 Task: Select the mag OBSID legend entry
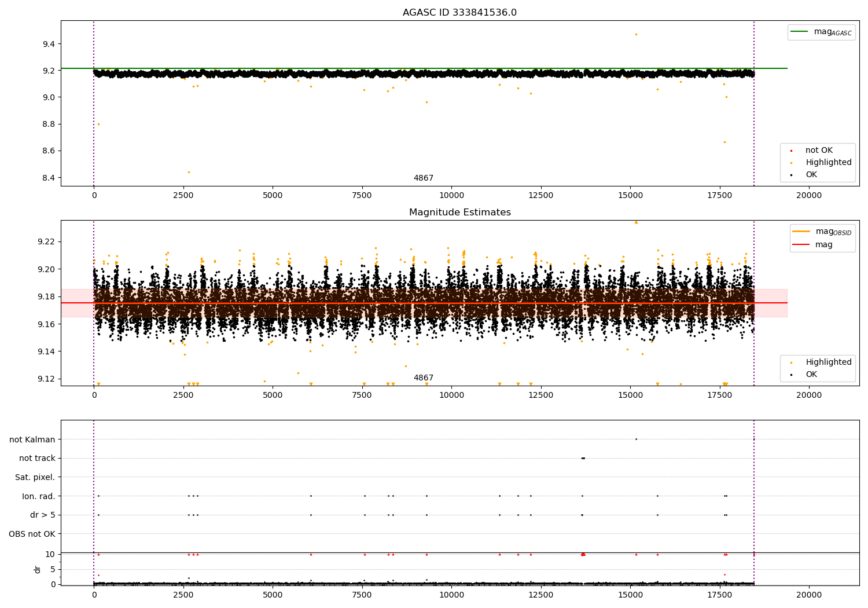click(x=822, y=232)
